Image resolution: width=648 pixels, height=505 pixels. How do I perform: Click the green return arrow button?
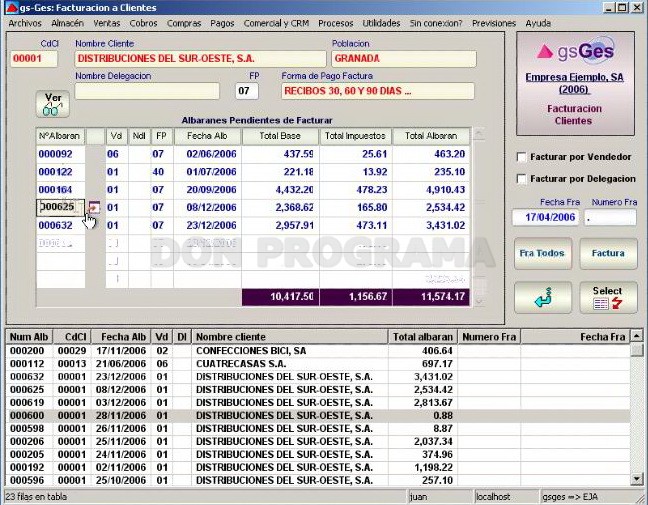tap(543, 298)
